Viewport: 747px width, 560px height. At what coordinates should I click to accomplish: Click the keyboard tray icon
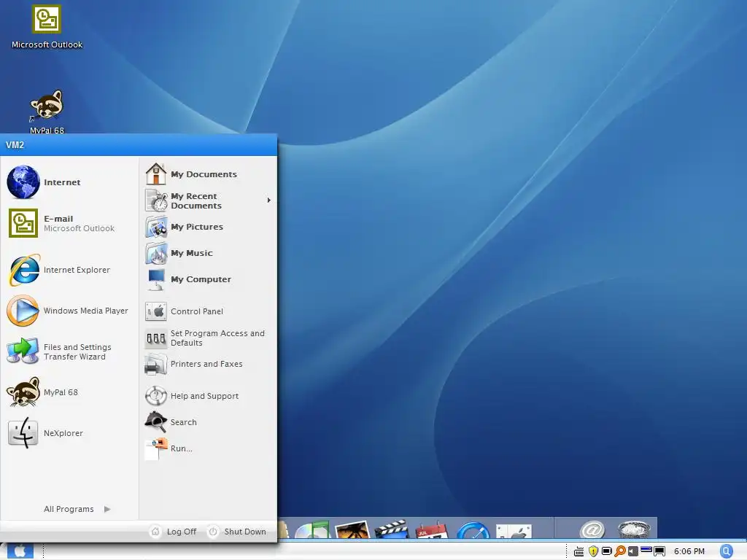[x=578, y=551]
